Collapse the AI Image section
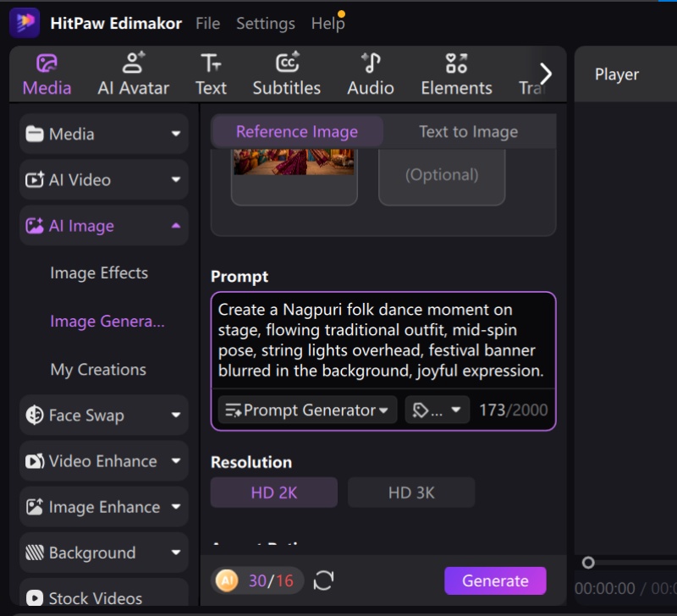Screen dimensions: 677x616 [103, 226]
